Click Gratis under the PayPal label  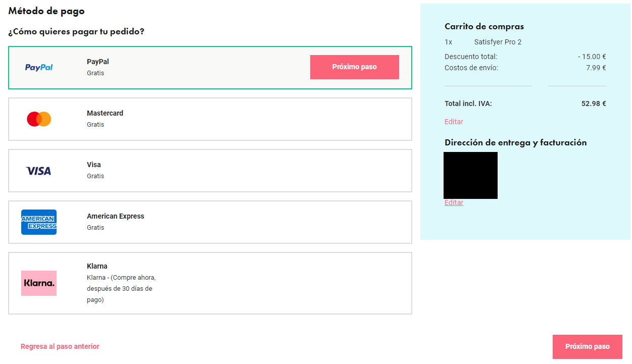[x=95, y=73]
